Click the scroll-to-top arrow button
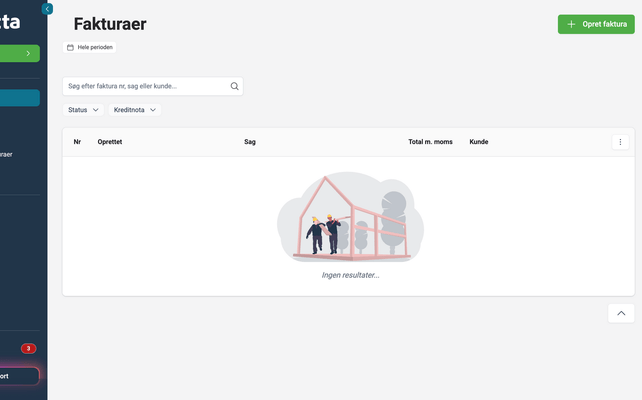The image size is (642, 400). (x=620, y=313)
